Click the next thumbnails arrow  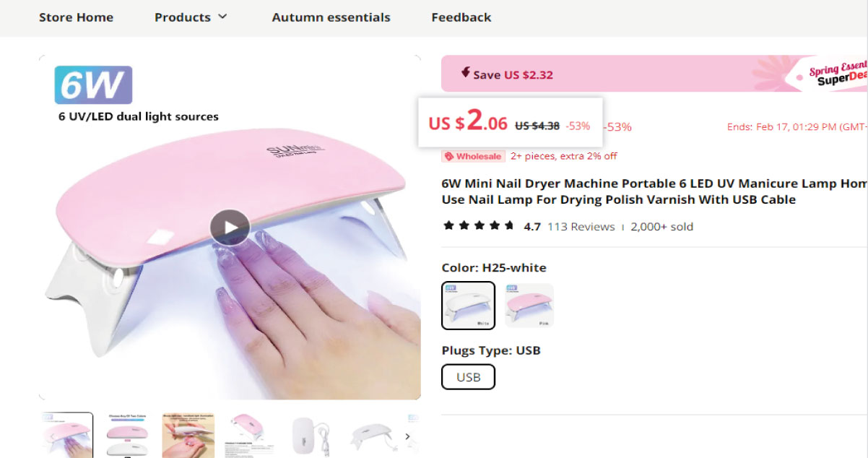407,436
